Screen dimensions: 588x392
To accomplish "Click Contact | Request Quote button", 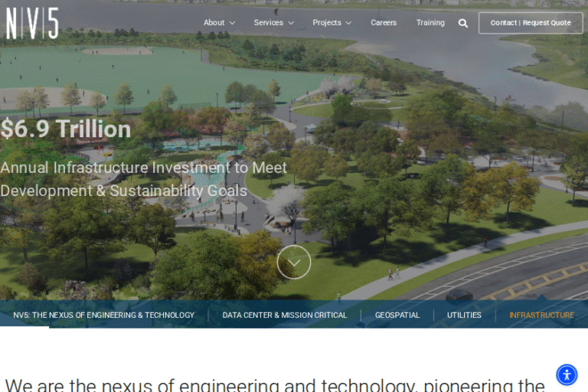I will pyautogui.click(x=531, y=23).
